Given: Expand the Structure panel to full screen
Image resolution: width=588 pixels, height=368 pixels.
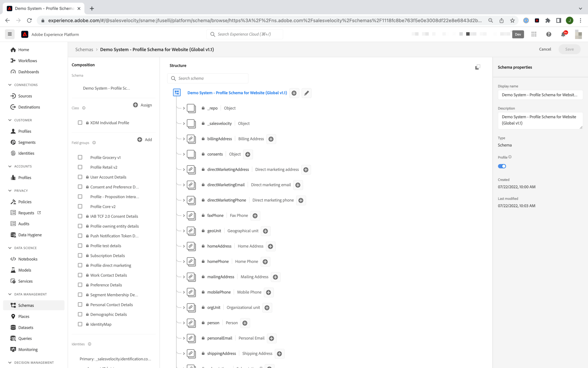Looking at the screenshot, I should click(477, 67).
